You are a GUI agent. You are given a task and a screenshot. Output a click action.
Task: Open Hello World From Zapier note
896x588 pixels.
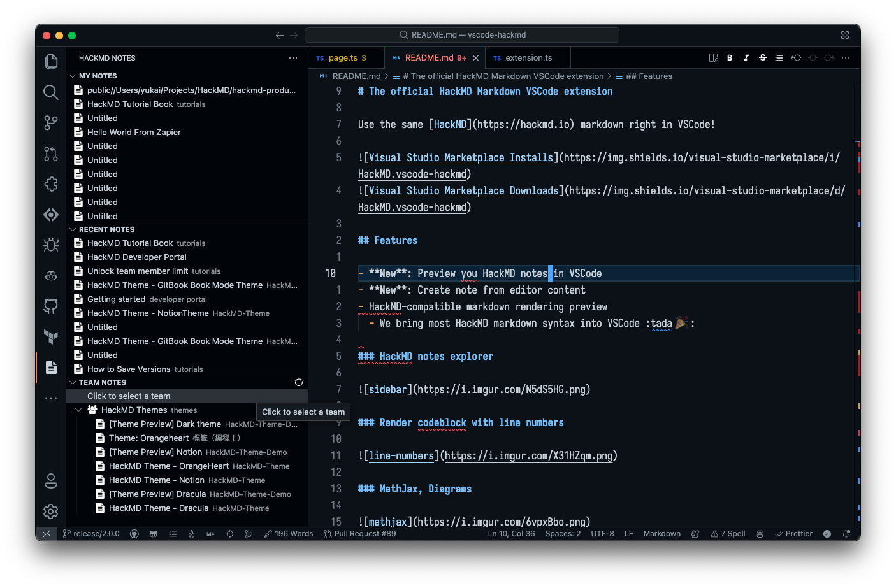pos(187,133)
